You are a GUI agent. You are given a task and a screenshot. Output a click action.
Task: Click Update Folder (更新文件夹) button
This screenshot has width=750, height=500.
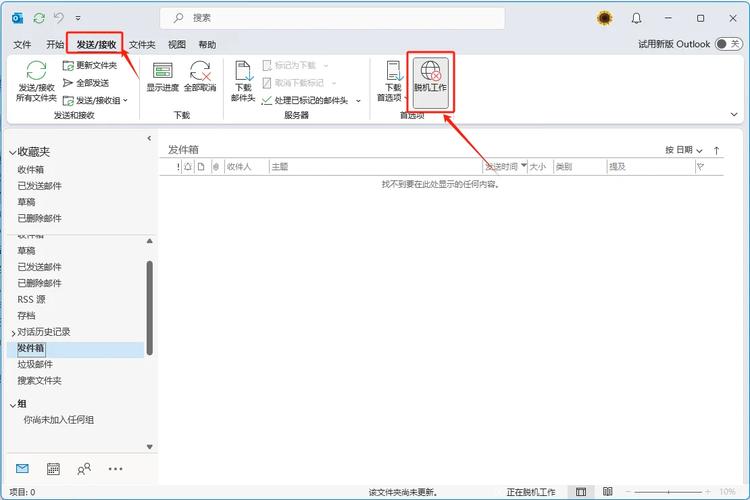pyautogui.click(x=89, y=65)
